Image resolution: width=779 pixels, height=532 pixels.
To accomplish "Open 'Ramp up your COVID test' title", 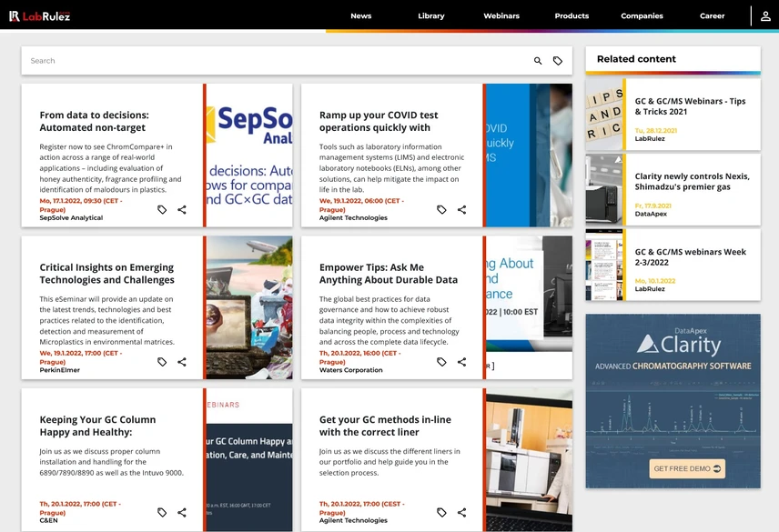I will [x=379, y=121].
